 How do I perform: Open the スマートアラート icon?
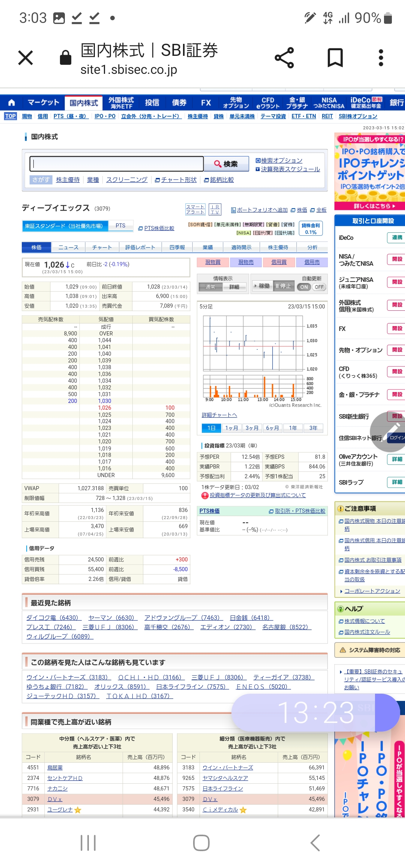(195, 209)
